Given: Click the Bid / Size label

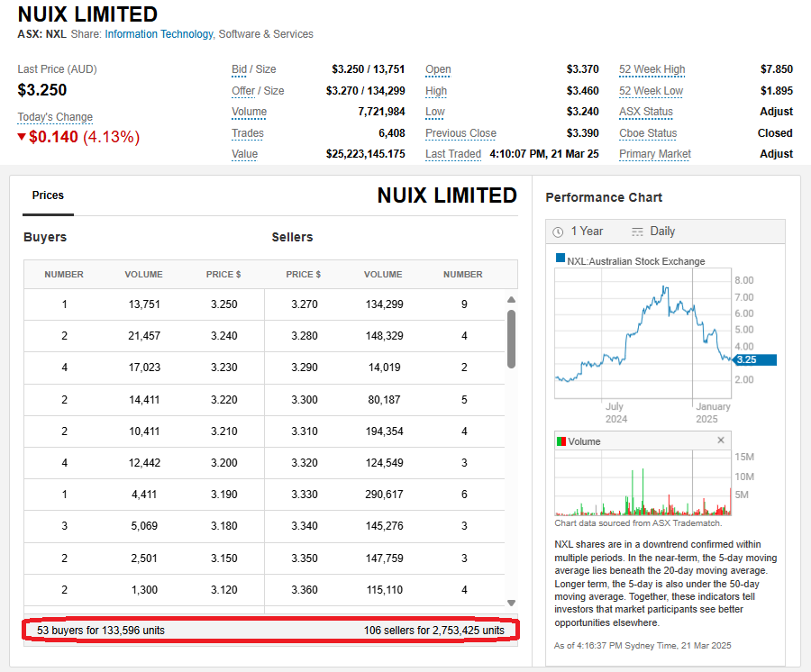Looking at the screenshot, I should click(x=254, y=69).
